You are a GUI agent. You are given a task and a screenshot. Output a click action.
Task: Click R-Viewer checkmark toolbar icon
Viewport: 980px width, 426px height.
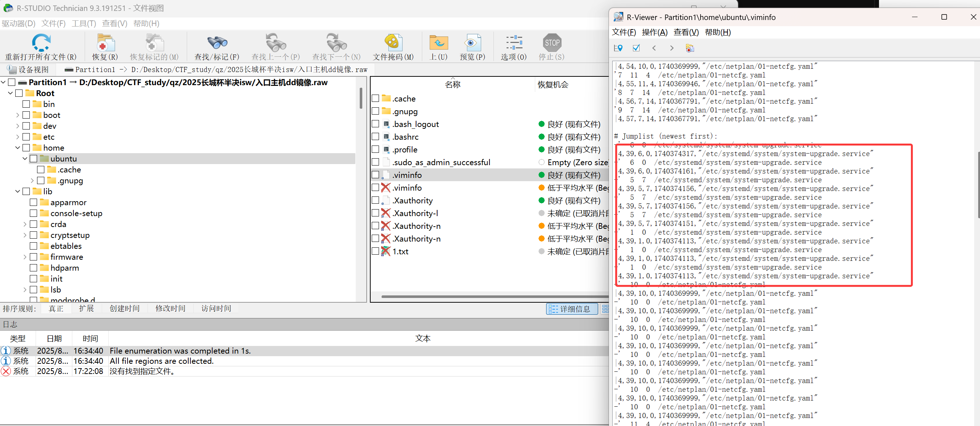pyautogui.click(x=636, y=48)
